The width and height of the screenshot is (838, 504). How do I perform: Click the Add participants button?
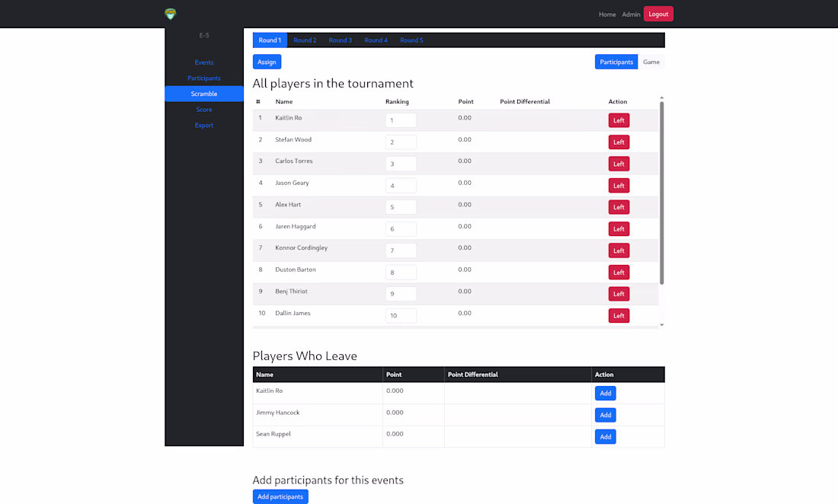coord(280,496)
